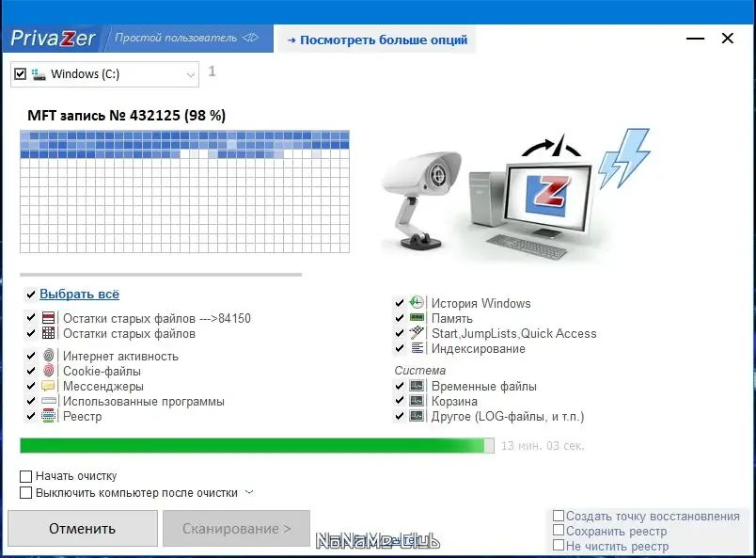Viewport: 756px width, 558px height.
Task: Click the Start,JumpLists,Quick Access label
Action: (514, 333)
